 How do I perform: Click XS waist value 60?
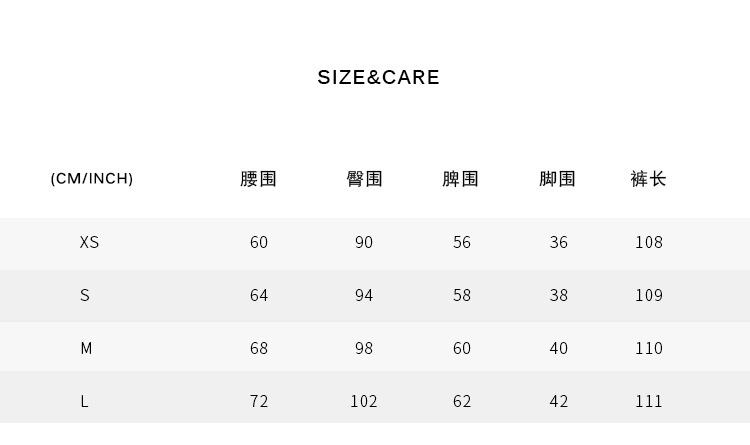(259, 242)
